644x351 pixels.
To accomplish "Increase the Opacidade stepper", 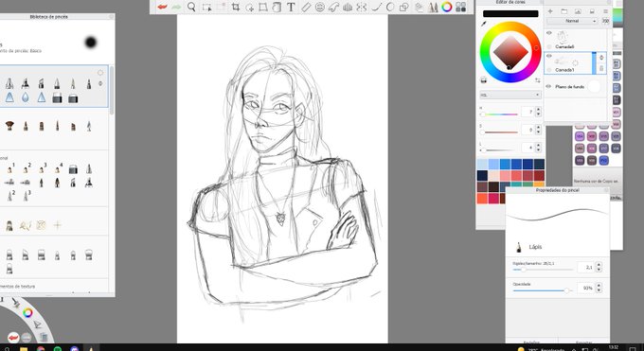I will pos(599,286).
